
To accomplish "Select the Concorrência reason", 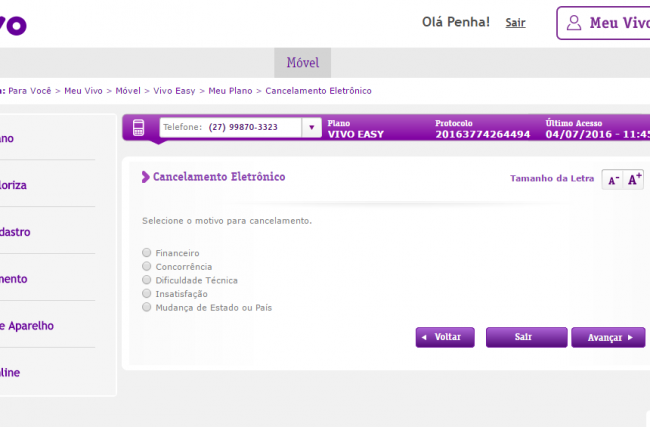I will (146, 266).
